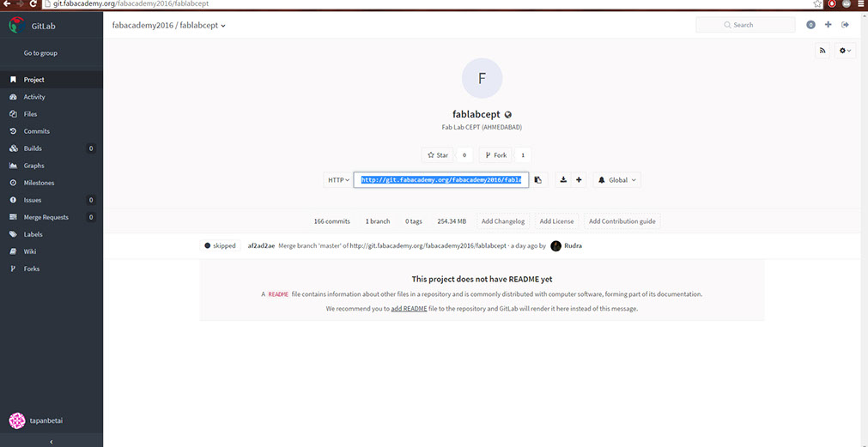The image size is (868, 447).
Task: Click the Rudra author avatar
Action: pos(555,245)
